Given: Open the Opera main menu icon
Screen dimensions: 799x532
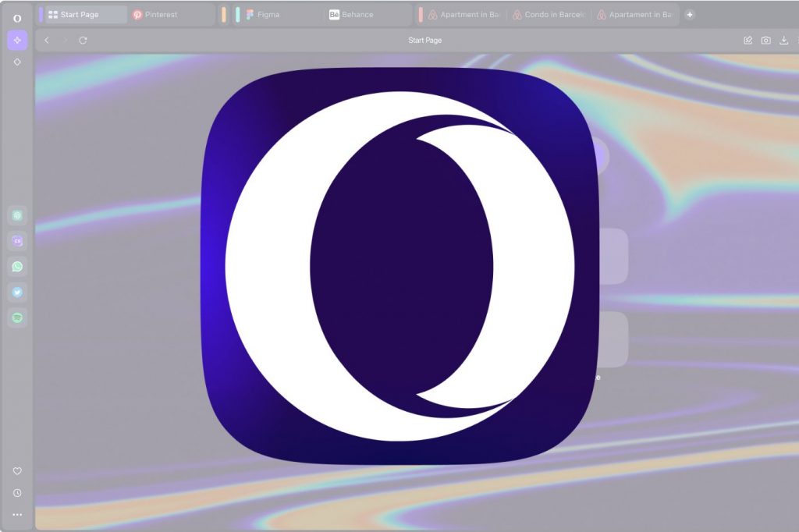Looking at the screenshot, I should click(17, 17).
